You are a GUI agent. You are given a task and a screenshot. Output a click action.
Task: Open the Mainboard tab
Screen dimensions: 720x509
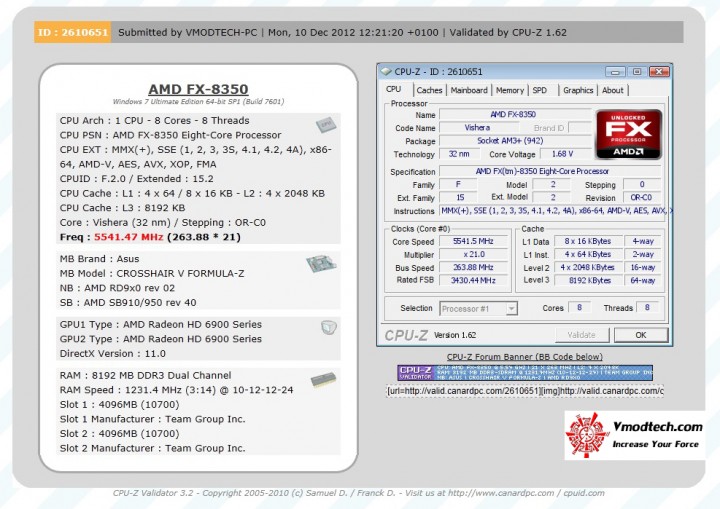[469, 90]
